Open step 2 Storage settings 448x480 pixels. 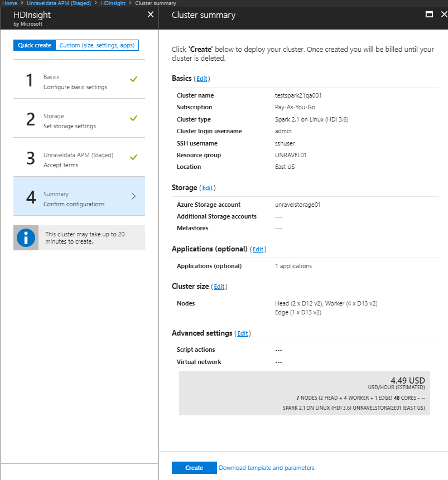coord(79,118)
